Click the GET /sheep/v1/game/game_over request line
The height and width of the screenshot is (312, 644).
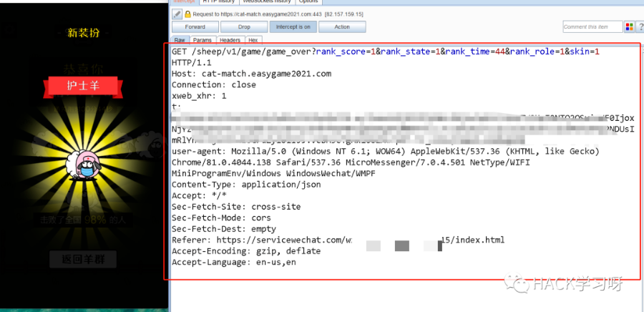[x=386, y=52]
